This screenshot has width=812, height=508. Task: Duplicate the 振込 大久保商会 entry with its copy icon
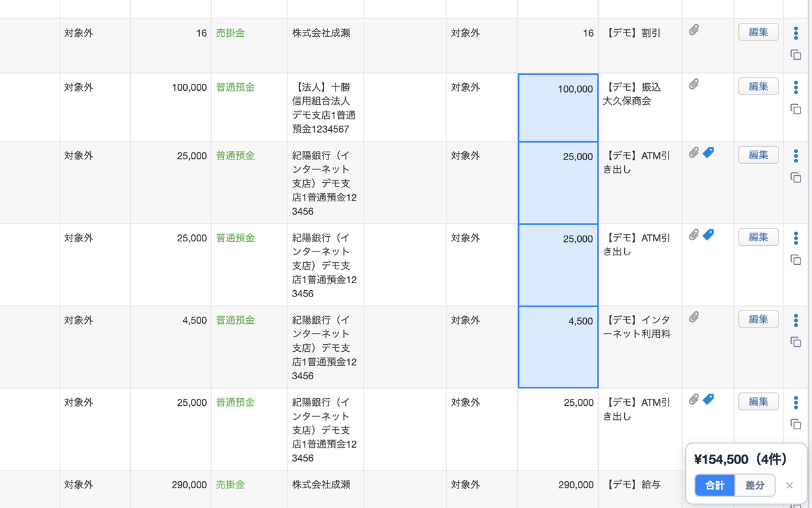(796, 109)
